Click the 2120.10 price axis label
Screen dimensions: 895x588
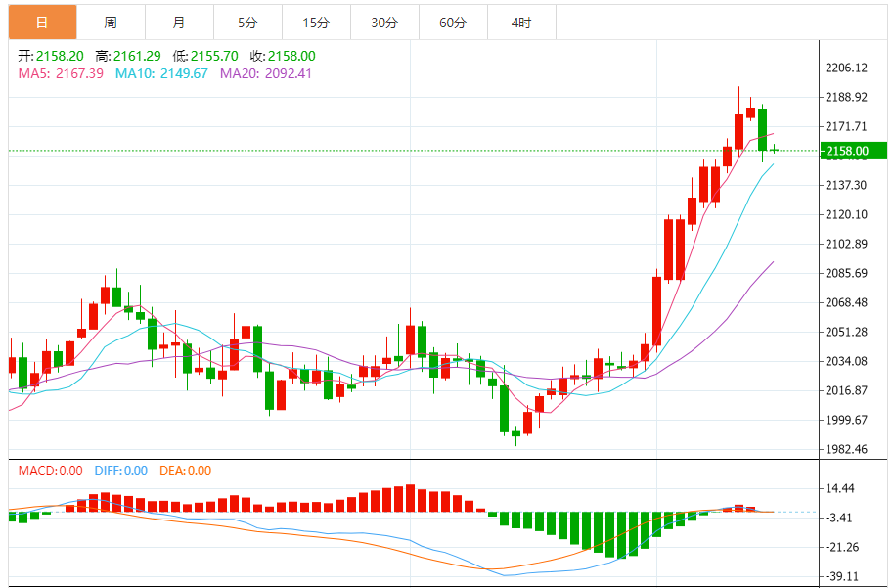(846, 214)
